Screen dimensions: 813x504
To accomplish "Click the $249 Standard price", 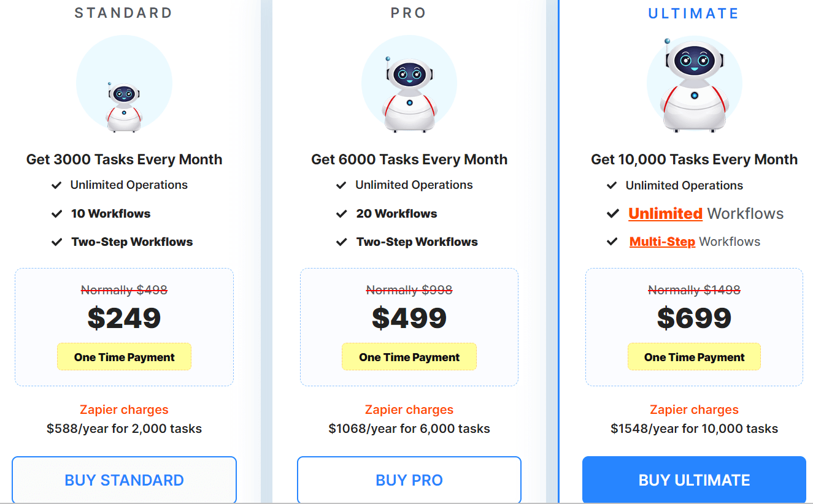I will pos(124,318).
